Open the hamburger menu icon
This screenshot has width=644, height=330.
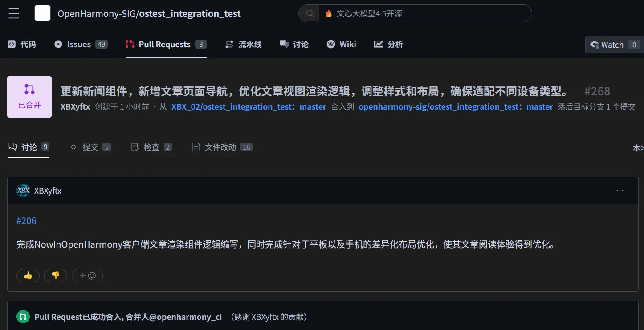point(14,13)
